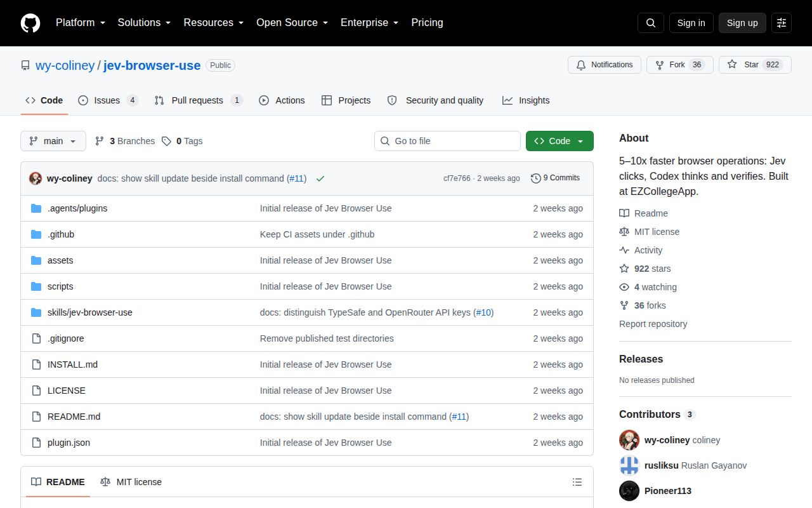Open the wy-coliney owner link
The image size is (812, 508).
(65, 65)
